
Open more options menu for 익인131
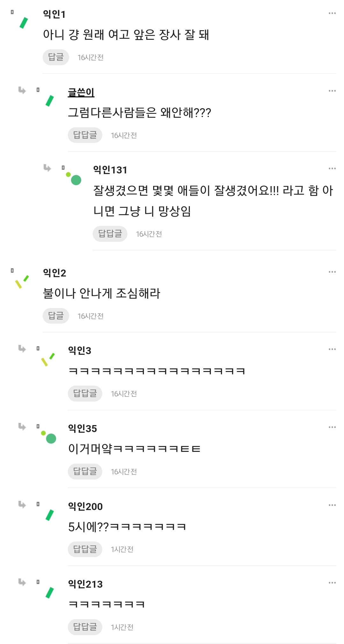[x=332, y=169]
